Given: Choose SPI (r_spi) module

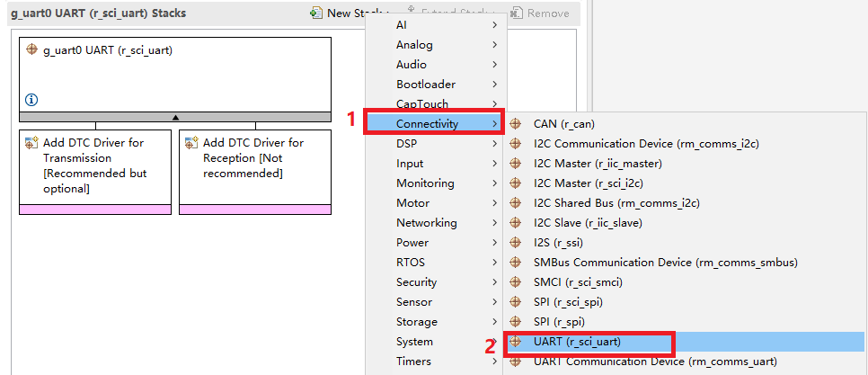Looking at the screenshot, I should 685,321.
